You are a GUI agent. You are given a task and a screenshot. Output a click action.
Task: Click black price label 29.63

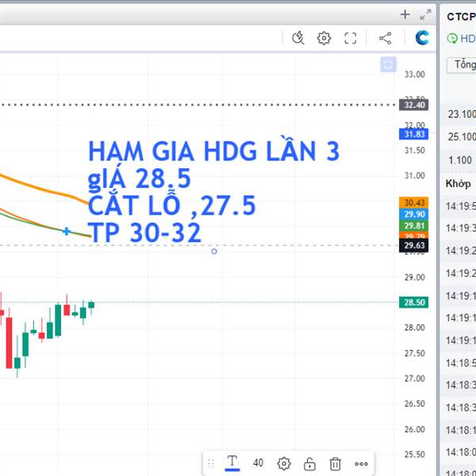point(414,245)
